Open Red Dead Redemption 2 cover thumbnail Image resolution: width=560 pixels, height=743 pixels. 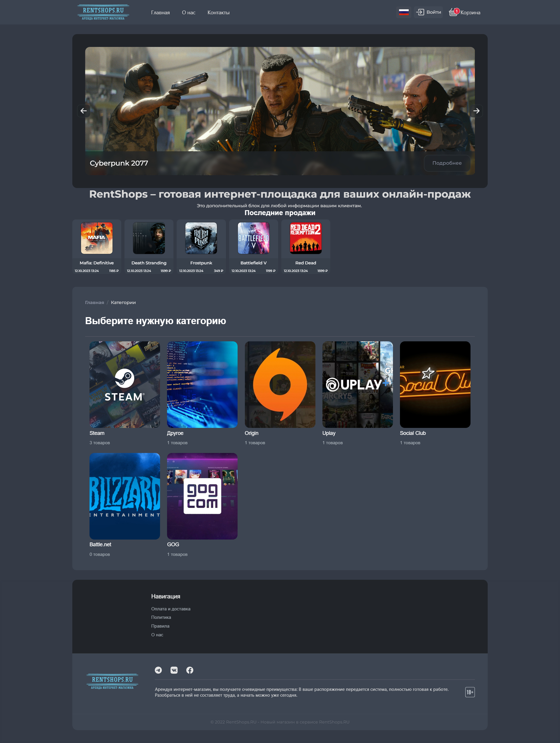[x=306, y=238]
